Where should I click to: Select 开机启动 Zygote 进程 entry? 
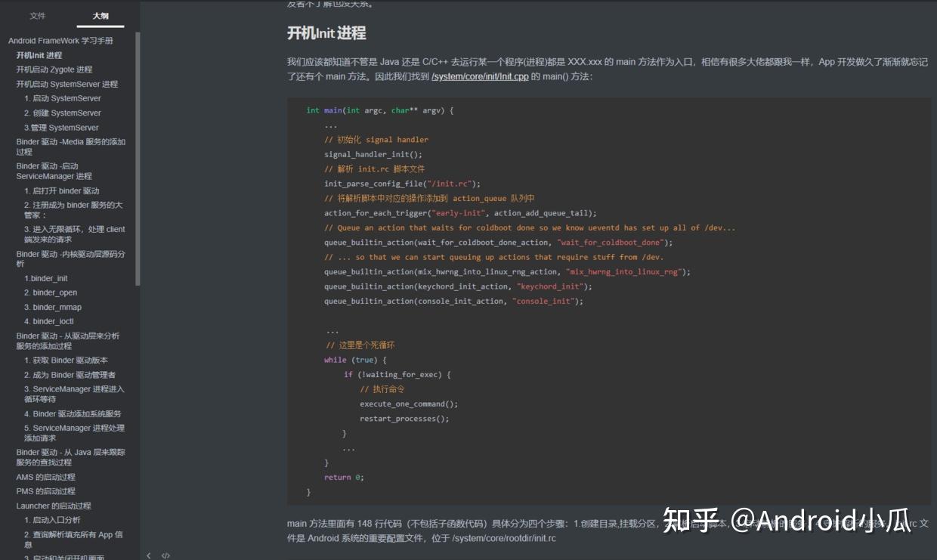pos(57,69)
